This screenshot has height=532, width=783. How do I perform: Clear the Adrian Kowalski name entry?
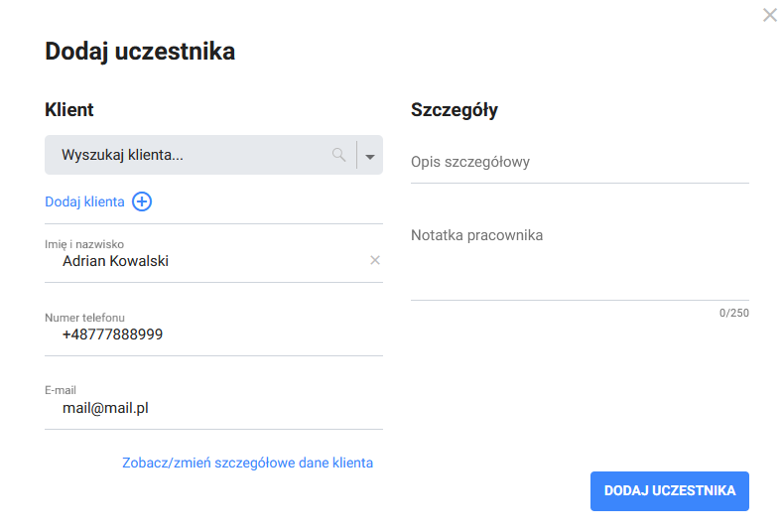pyautogui.click(x=375, y=260)
